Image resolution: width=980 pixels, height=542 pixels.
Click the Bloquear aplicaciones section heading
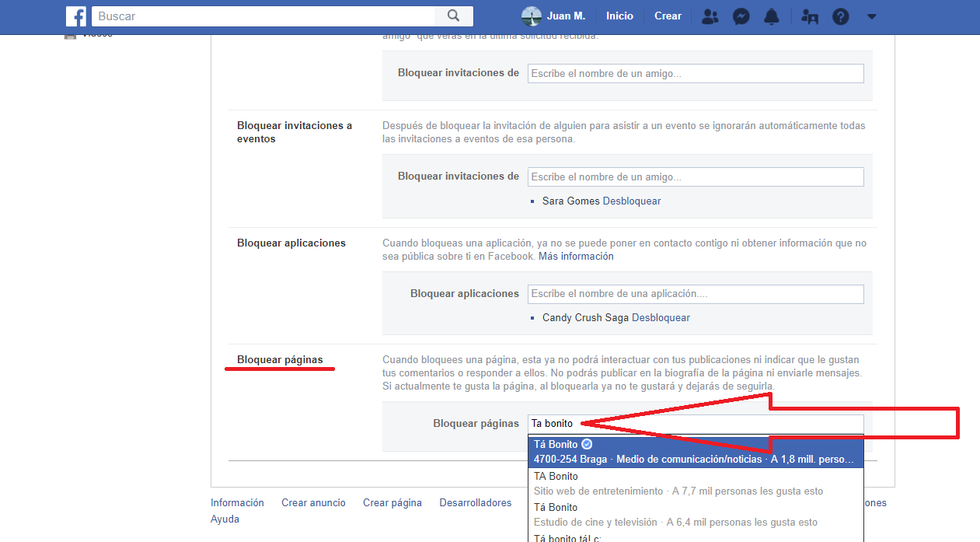[291, 243]
